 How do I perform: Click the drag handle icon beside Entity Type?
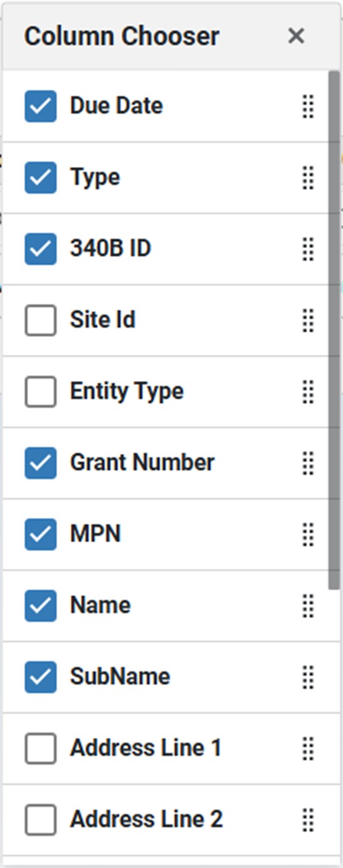[307, 392]
